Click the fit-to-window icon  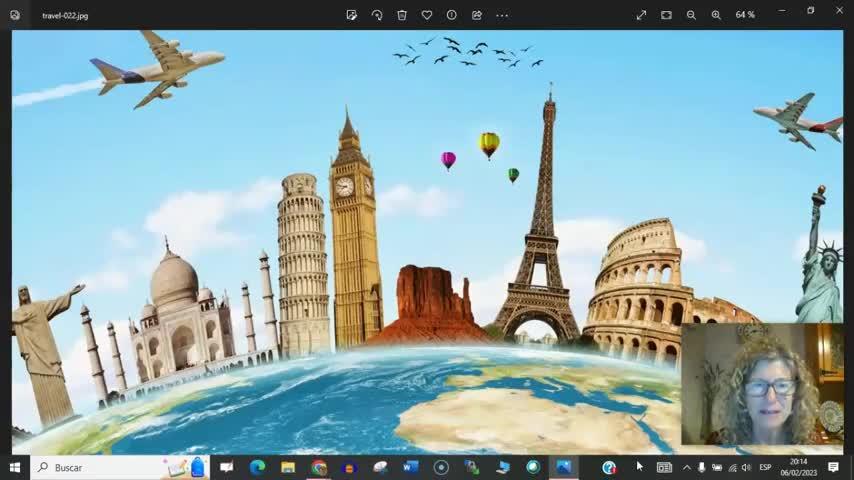click(x=666, y=15)
